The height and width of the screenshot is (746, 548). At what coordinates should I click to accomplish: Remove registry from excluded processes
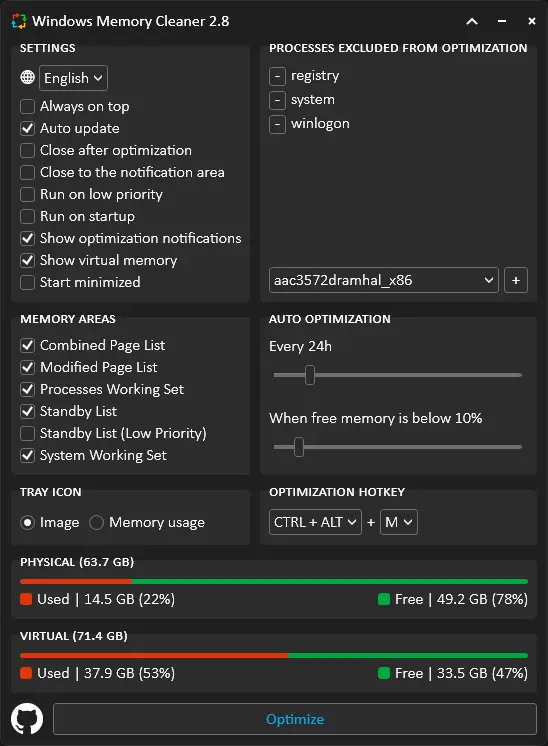pyautogui.click(x=277, y=76)
